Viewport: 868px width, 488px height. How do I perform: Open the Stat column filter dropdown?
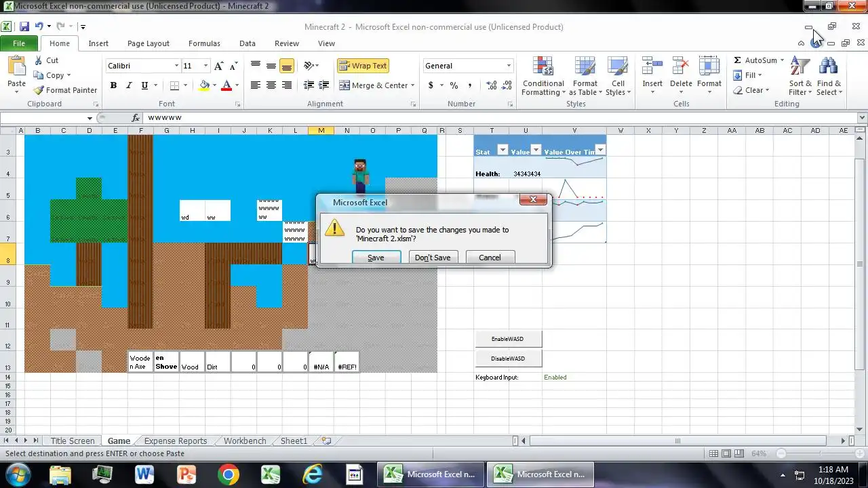click(x=502, y=150)
